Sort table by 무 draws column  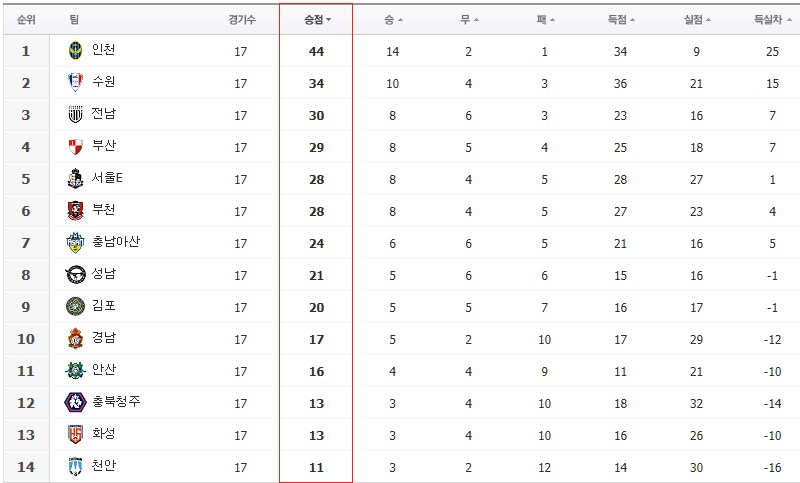click(469, 20)
